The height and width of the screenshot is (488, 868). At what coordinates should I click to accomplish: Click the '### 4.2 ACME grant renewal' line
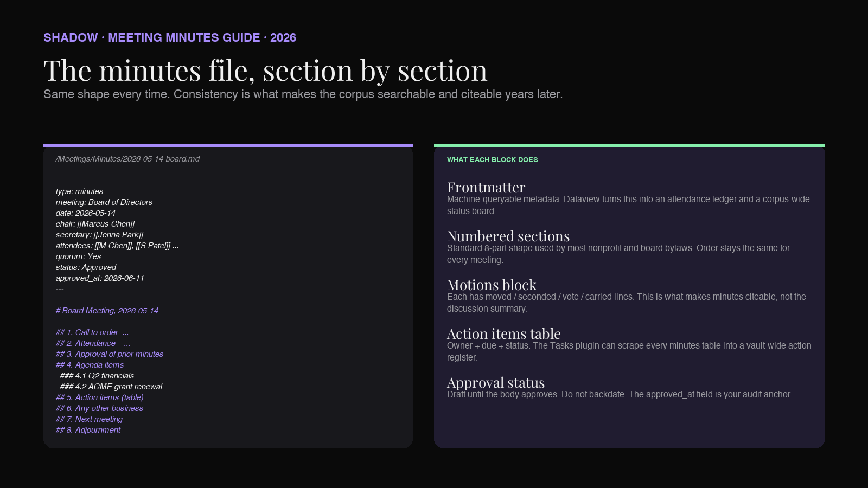tap(111, 387)
